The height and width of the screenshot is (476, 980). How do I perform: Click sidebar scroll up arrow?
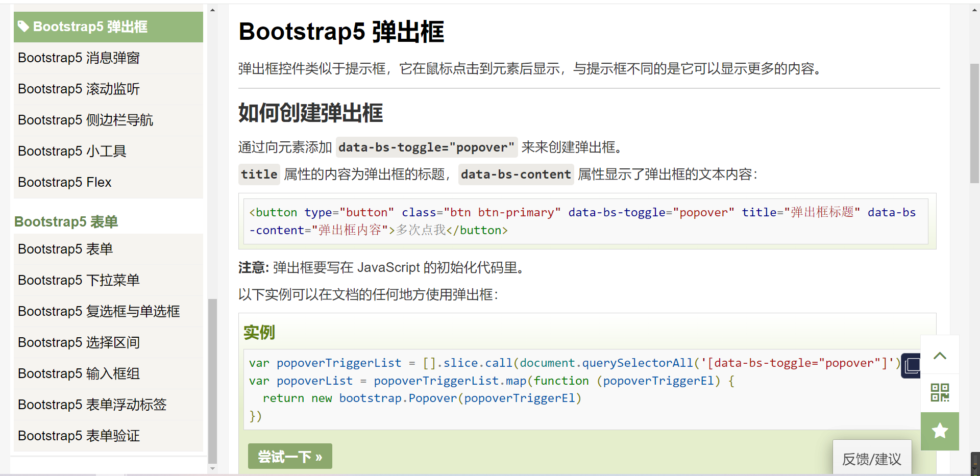coord(212,10)
